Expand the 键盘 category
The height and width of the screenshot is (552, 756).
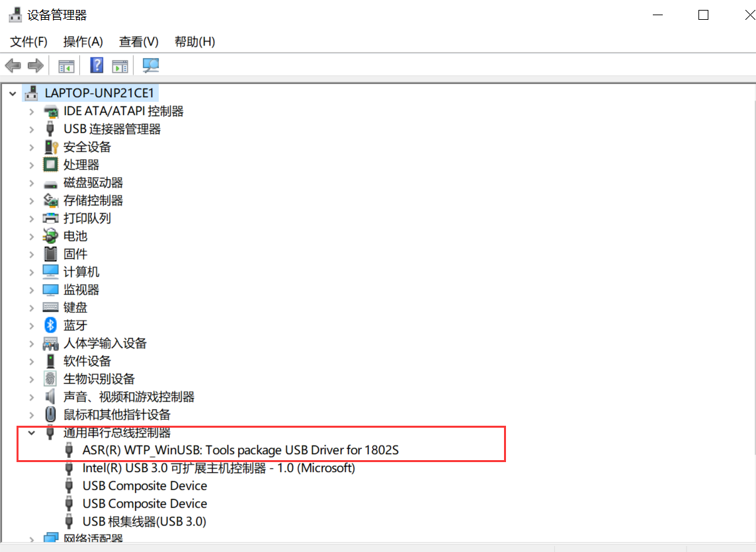(x=31, y=307)
